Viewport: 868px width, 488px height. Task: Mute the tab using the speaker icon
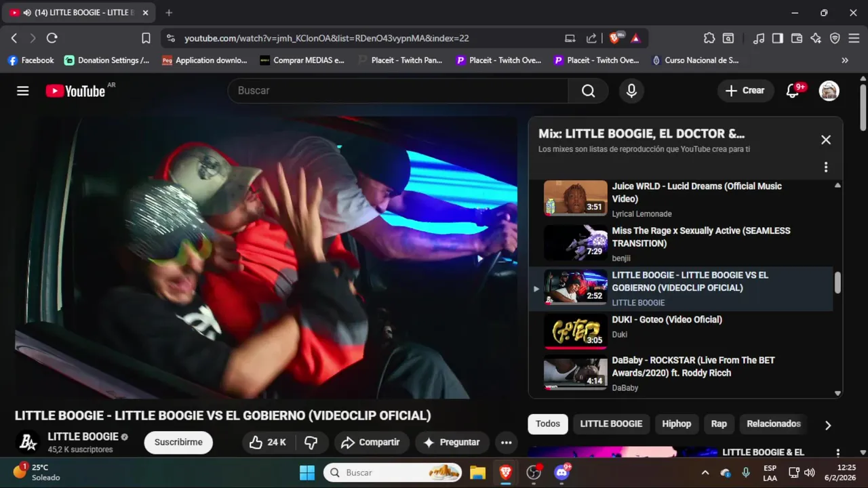(x=27, y=13)
